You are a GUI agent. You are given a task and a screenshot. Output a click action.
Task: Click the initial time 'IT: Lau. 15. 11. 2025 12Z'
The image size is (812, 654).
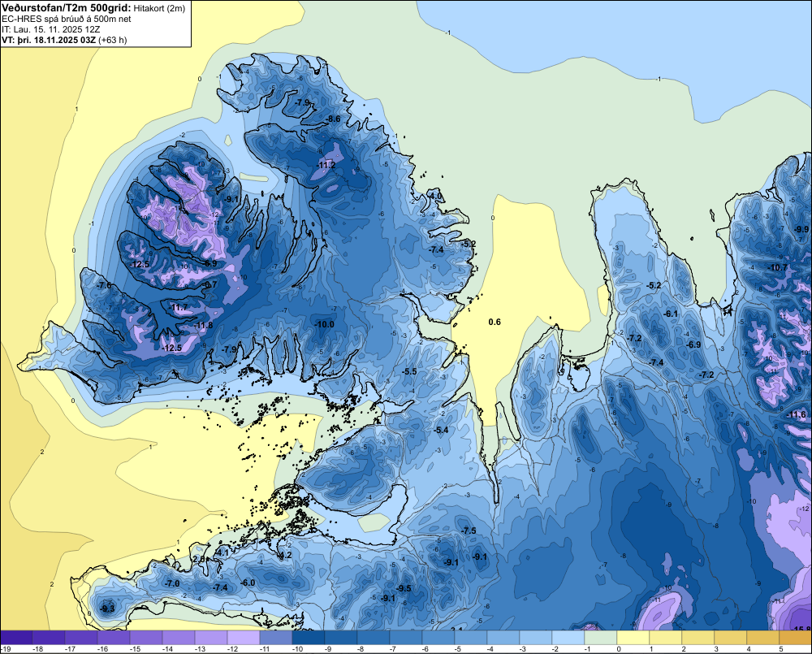tap(50, 29)
